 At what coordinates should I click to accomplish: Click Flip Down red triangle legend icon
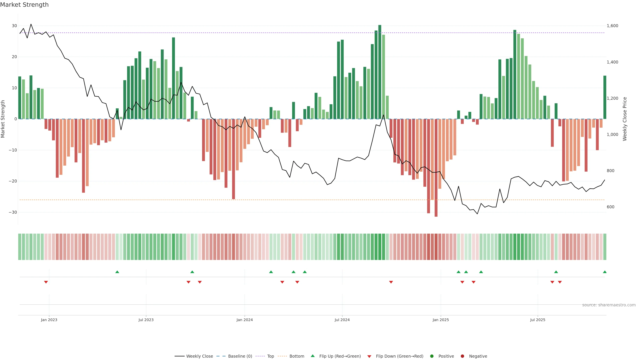[x=369, y=356]
